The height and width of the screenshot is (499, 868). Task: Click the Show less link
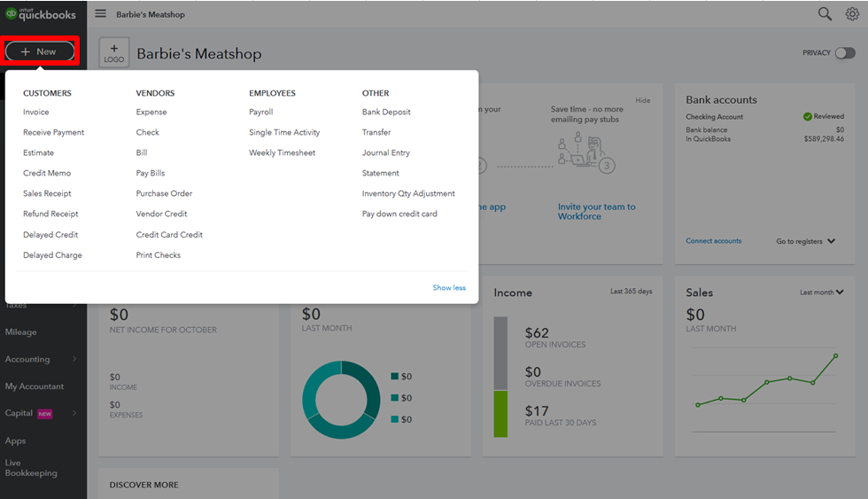click(x=449, y=288)
